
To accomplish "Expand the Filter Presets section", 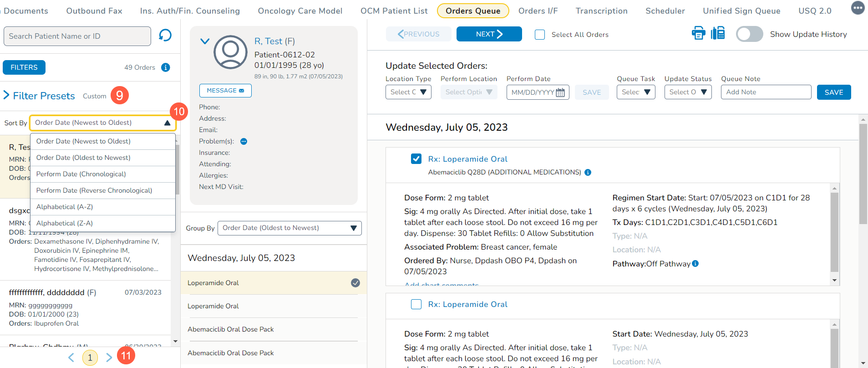I will [6, 95].
